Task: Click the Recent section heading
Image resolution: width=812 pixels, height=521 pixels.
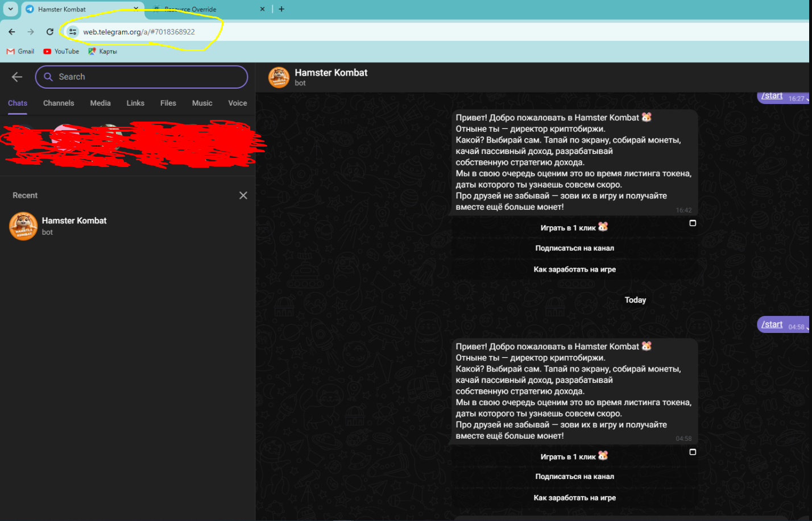Action: pyautogui.click(x=25, y=195)
